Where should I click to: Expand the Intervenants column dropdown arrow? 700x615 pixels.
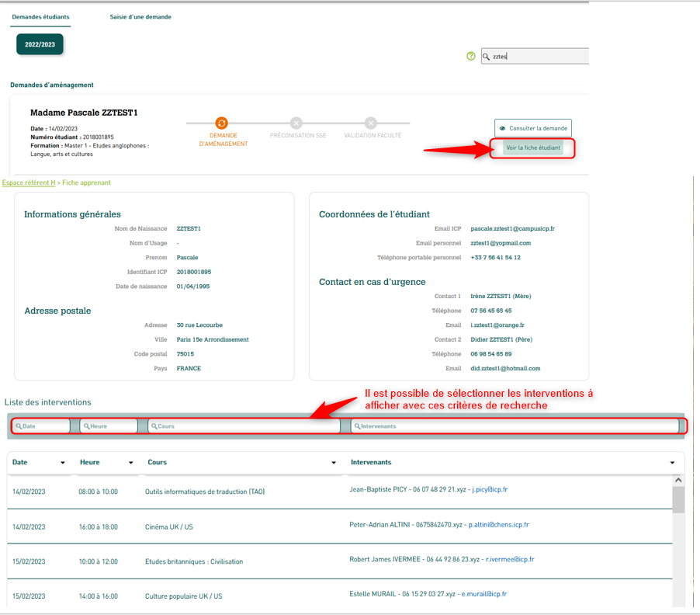(672, 463)
